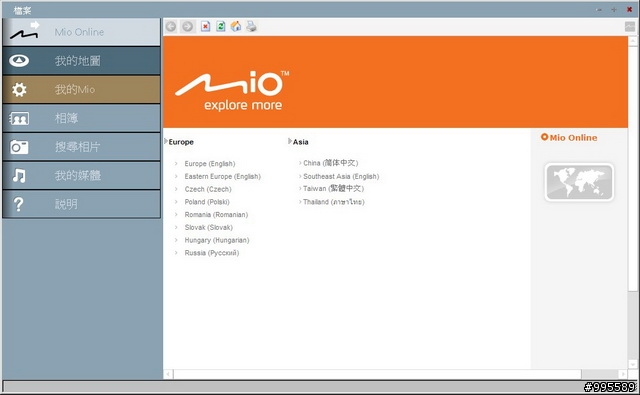The height and width of the screenshot is (395, 640).
Task: Click the browser Forward arrow icon
Action: [x=187, y=27]
